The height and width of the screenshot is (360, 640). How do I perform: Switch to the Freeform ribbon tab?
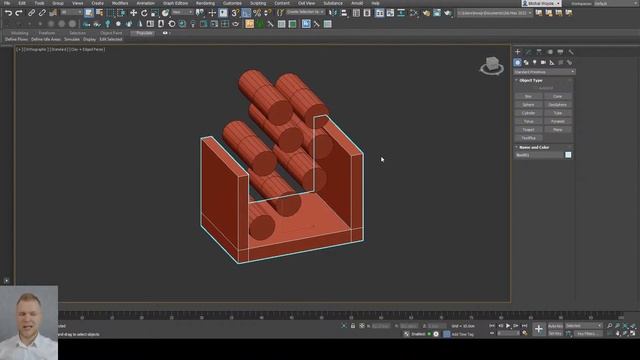[x=47, y=33]
